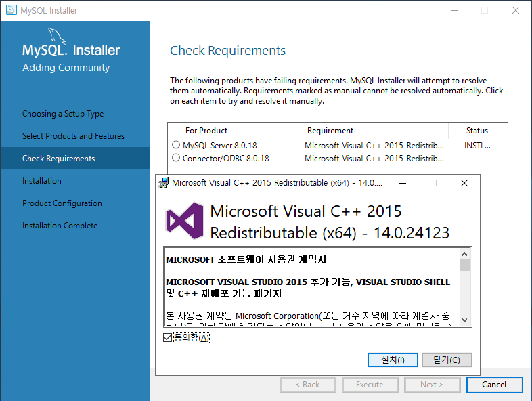Viewport: 532px width, 401px height.
Task: Close the MySQL Installer window
Action: pyautogui.click(x=516, y=10)
